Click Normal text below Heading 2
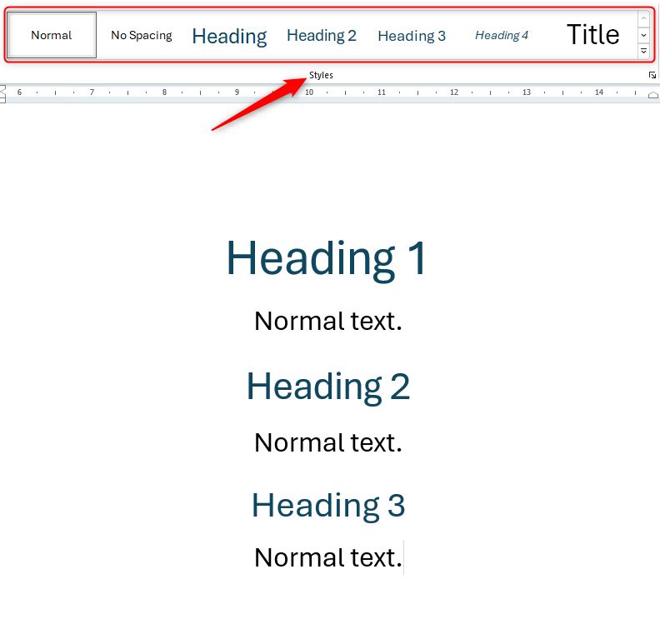The width and height of the screenshot is (660, 644). point(328,443)
